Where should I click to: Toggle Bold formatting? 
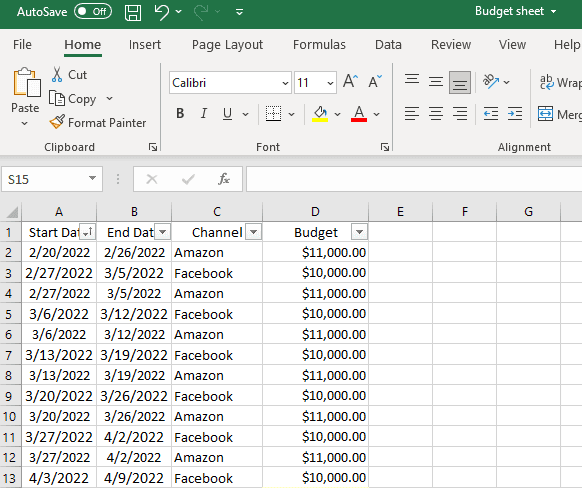(180, 114)
